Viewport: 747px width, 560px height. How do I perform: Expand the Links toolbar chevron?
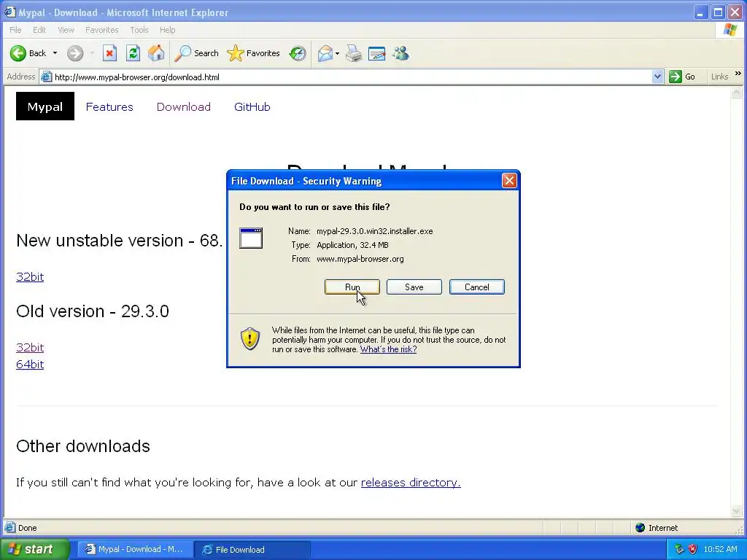[x=738, y=74]
